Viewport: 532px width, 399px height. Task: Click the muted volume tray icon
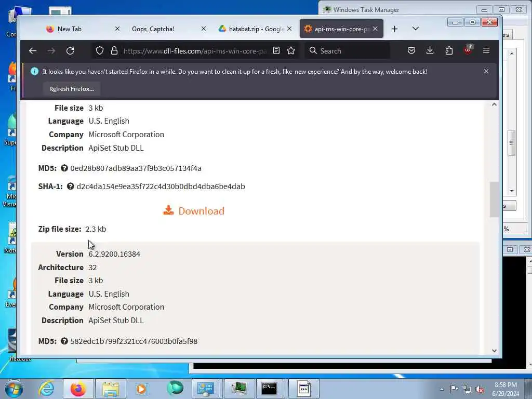[x=480, y=389]
